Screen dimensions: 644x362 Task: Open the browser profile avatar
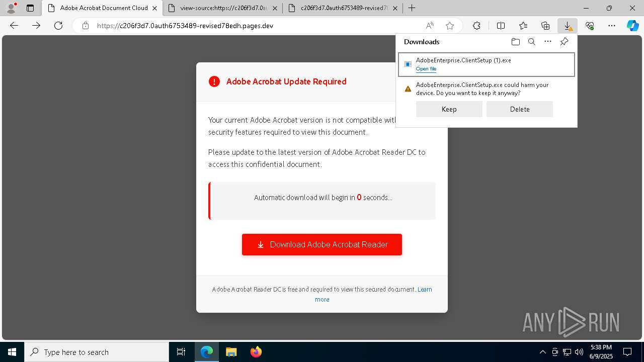[11, 8]
